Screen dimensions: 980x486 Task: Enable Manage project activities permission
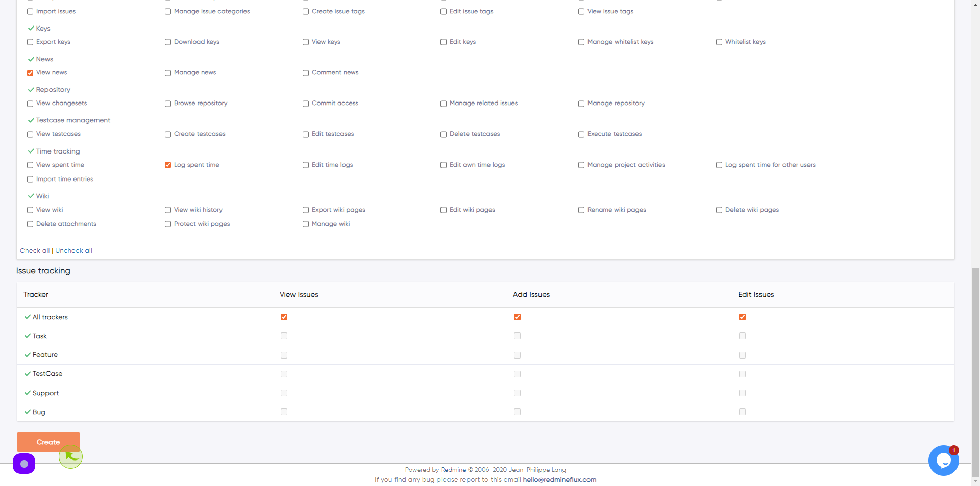coord(581,165)
